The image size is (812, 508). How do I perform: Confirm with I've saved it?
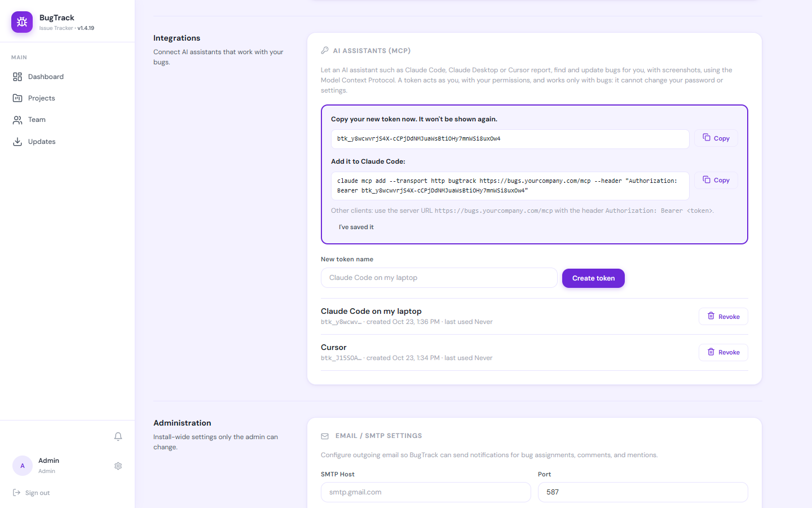(x=356, y=227)
